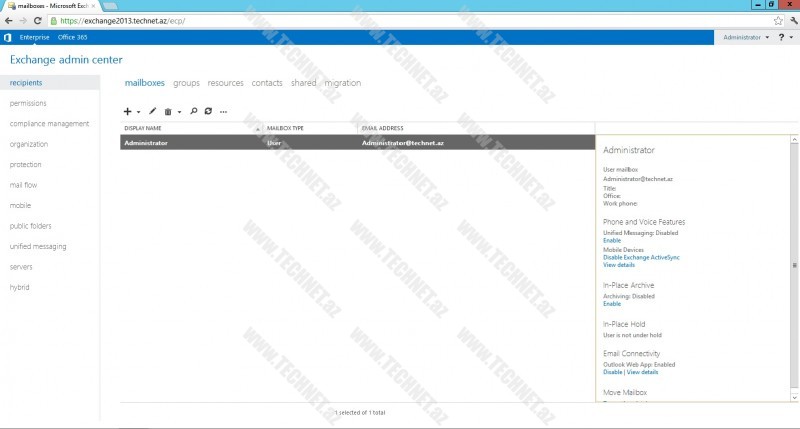Open recipients in the left navigation
This screenshot has height=429, width=800.
pos(50,83)
